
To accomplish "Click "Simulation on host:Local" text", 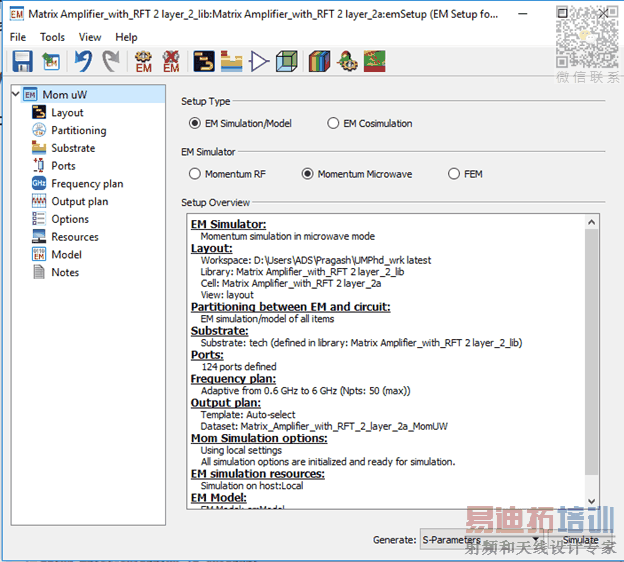I will [x=252, y=486].
